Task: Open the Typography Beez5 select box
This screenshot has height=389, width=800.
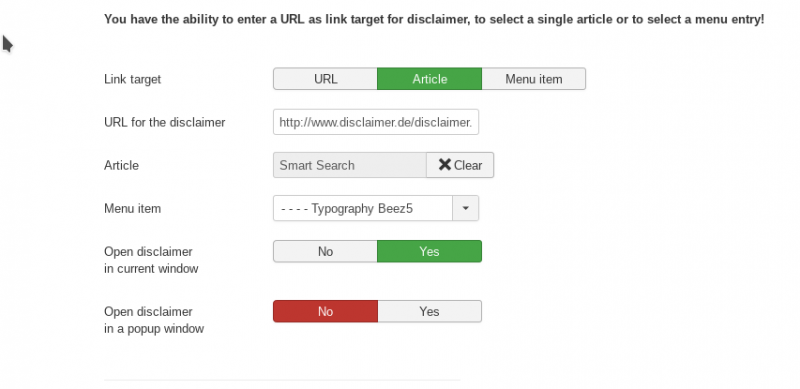Action: point(376,208)
